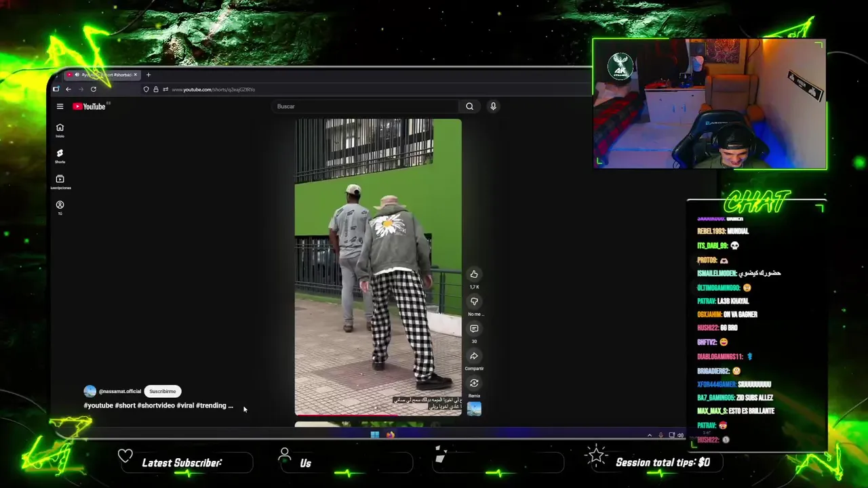Viewport: 868px width, 488px height.
Task: Click the Suscribirme button
Action: 162,391
